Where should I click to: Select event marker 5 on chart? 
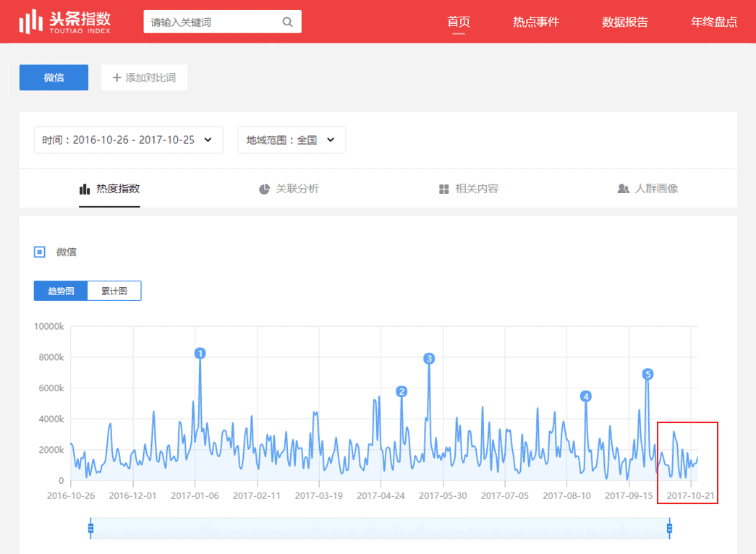coord(647,374)
